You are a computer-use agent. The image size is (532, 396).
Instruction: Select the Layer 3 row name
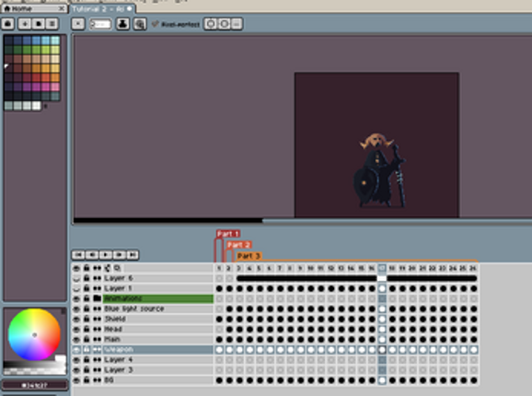(119, 370)
